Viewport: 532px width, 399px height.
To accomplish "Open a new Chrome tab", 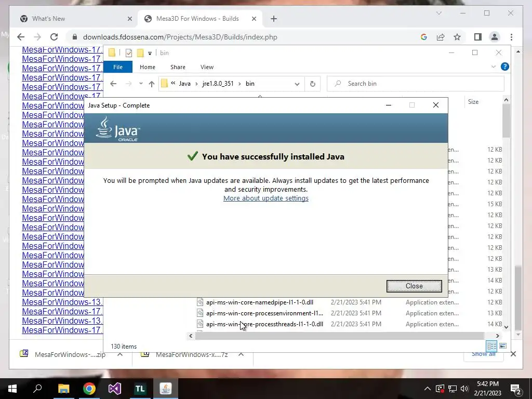I will point(274,19).
